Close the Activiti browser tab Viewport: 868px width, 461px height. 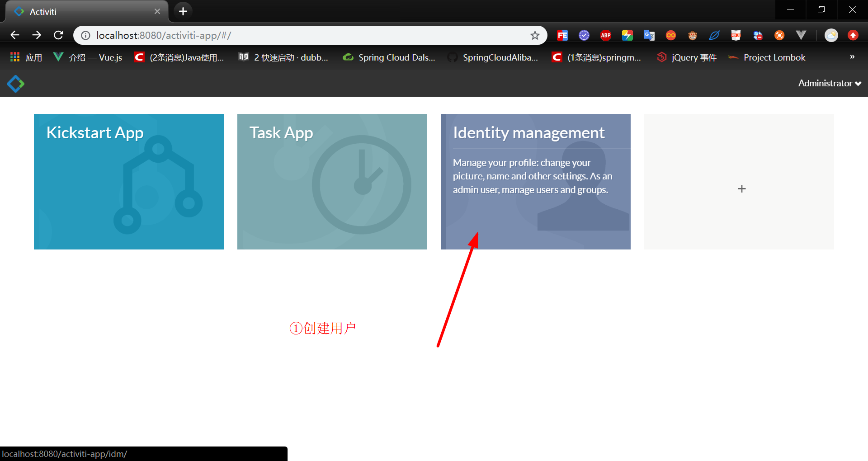click(x=157, y=11)
